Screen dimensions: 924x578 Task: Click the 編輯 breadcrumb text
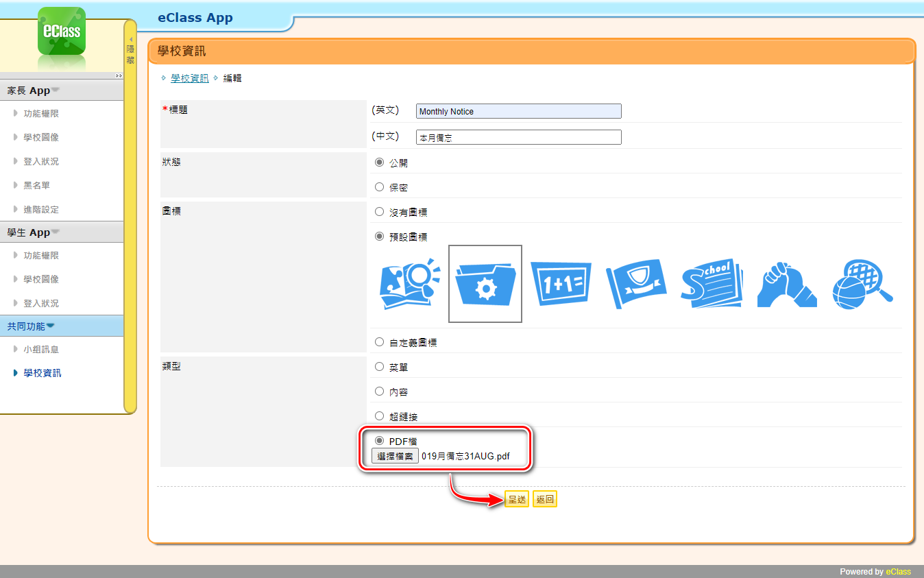(232, 78)
